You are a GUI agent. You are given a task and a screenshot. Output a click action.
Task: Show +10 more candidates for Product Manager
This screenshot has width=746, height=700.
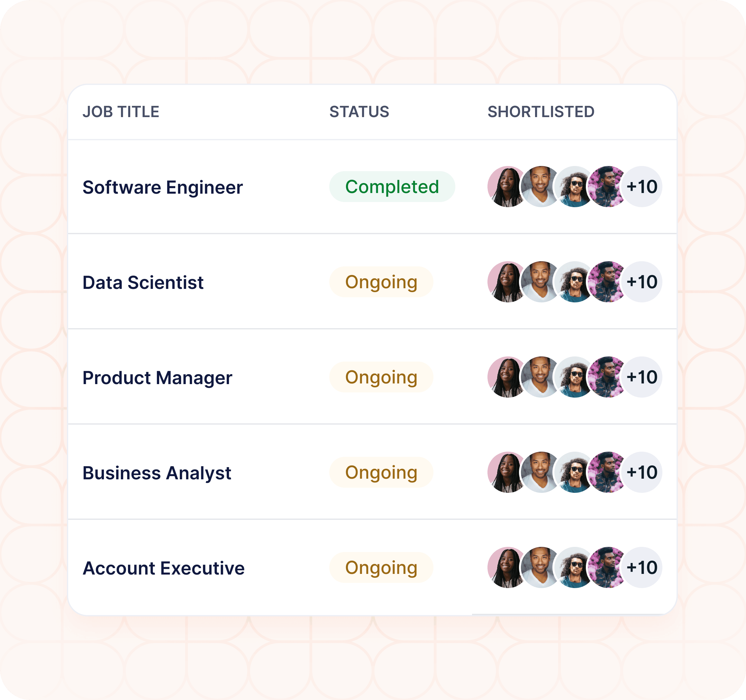(x=642, y=377)
